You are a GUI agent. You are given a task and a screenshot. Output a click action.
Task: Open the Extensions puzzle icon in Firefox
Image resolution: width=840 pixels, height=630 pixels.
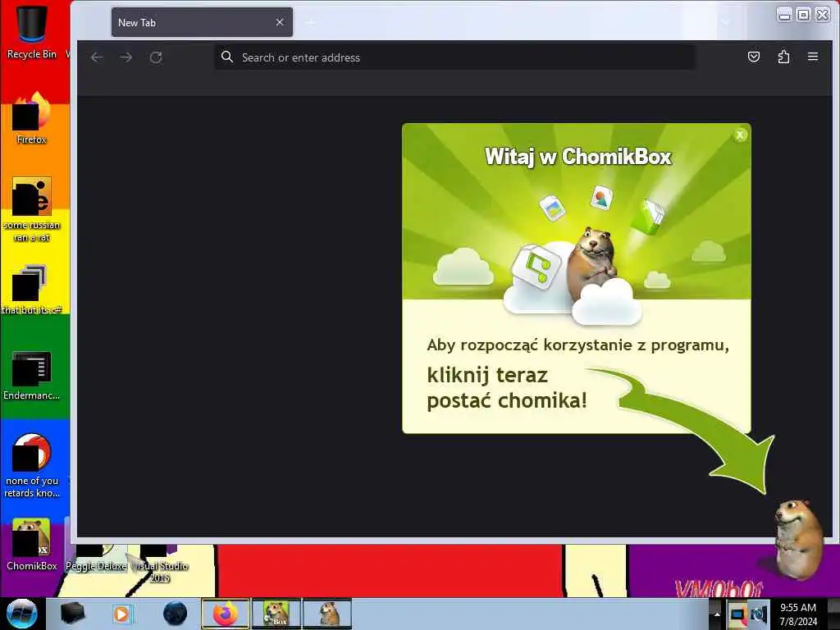(783, 57)
